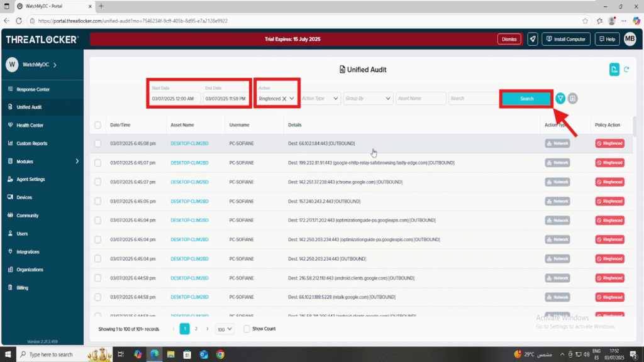
Task: Check the row for Dest 66.102.1.84:443
Action: [97, 144]
